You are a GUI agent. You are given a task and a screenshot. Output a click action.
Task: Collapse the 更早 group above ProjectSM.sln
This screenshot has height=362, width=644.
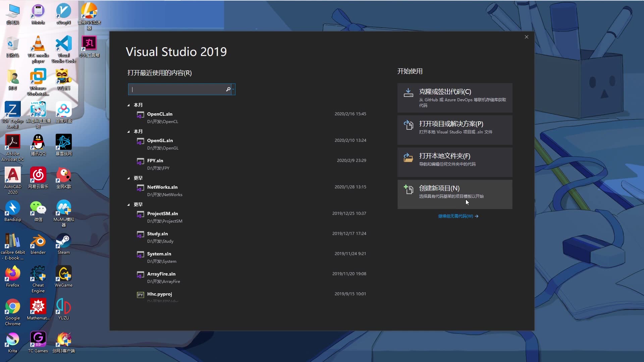click(x=128, y=205)
